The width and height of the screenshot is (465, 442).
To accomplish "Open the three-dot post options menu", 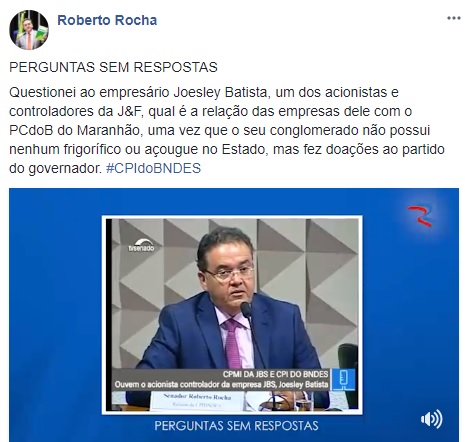I will point(454,18).
